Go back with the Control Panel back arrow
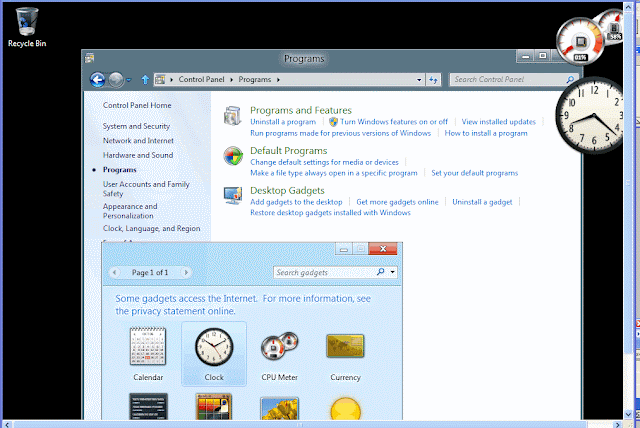 (x=98, y=80)
